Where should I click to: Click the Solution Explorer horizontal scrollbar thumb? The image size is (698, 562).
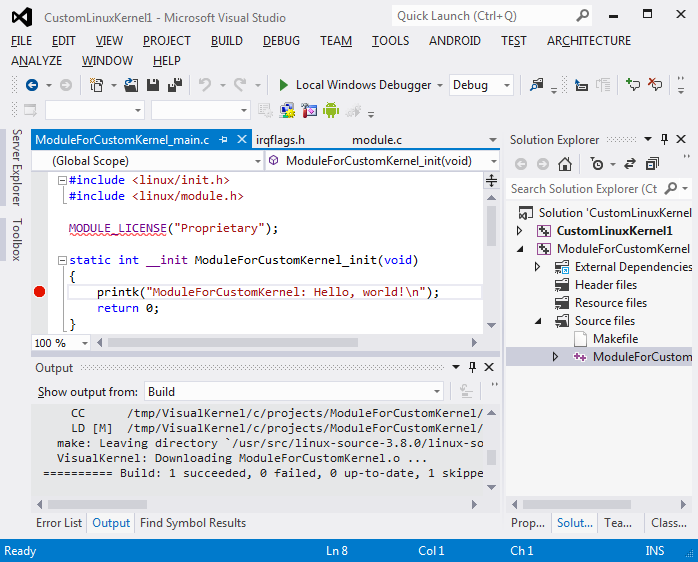click(x=577, y=505)
